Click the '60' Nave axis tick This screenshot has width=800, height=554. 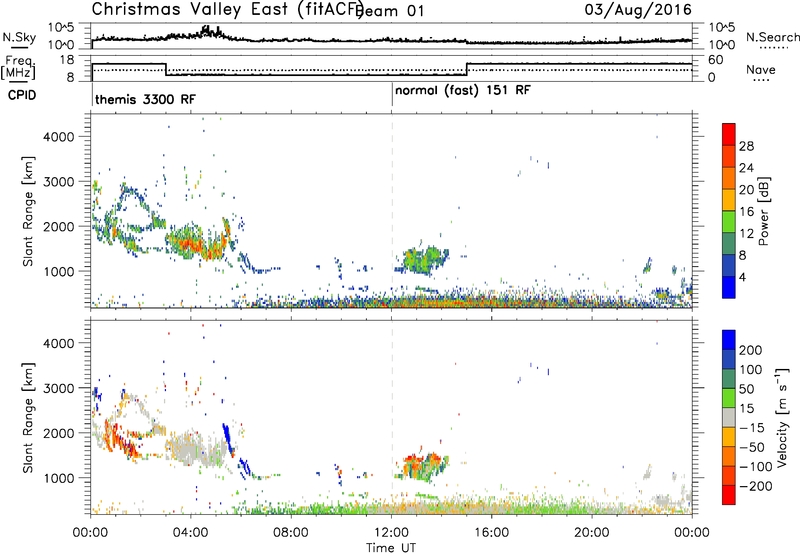pyautogui.click(x=716, y=60)
